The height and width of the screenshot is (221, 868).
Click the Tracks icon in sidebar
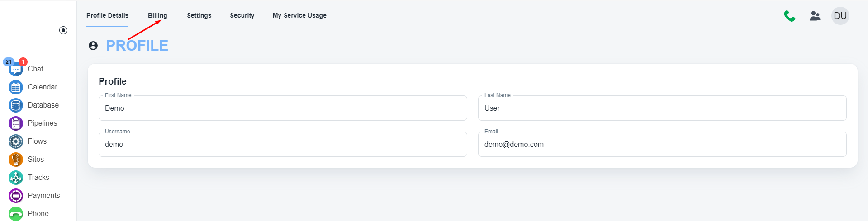coord(16,178)
